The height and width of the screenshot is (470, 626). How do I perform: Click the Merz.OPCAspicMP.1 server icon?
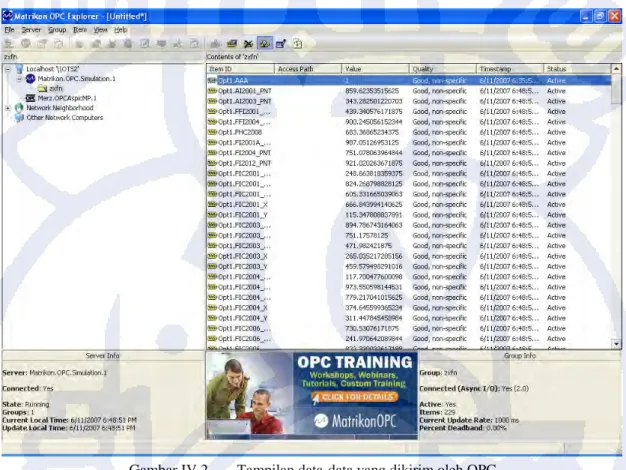[30, 98]
